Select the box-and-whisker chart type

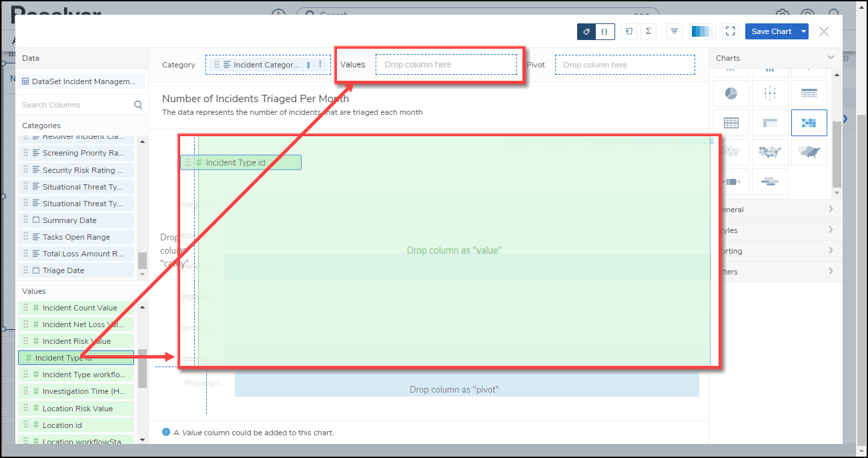(731, 182)
